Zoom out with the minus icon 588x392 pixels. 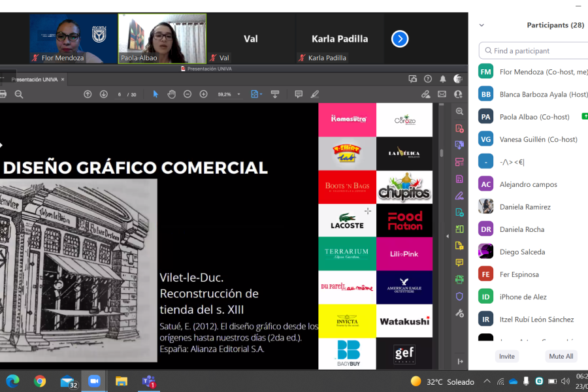188,95
